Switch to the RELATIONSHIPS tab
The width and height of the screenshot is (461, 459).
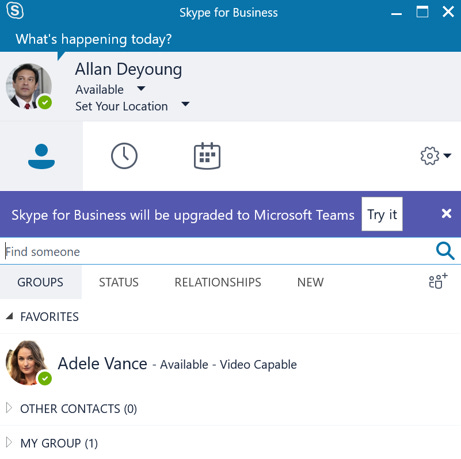tap(218, 282)
